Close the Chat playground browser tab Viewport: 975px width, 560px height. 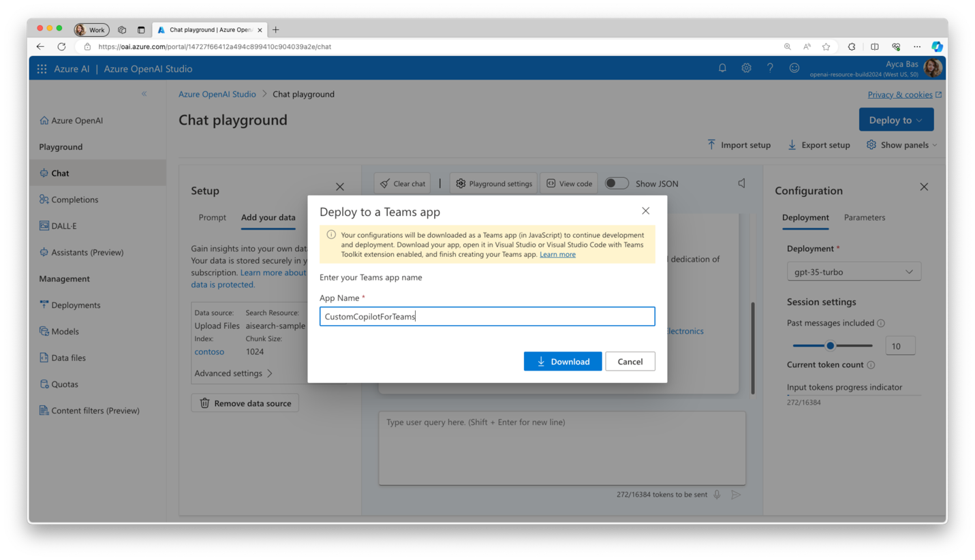pos(260,30)
